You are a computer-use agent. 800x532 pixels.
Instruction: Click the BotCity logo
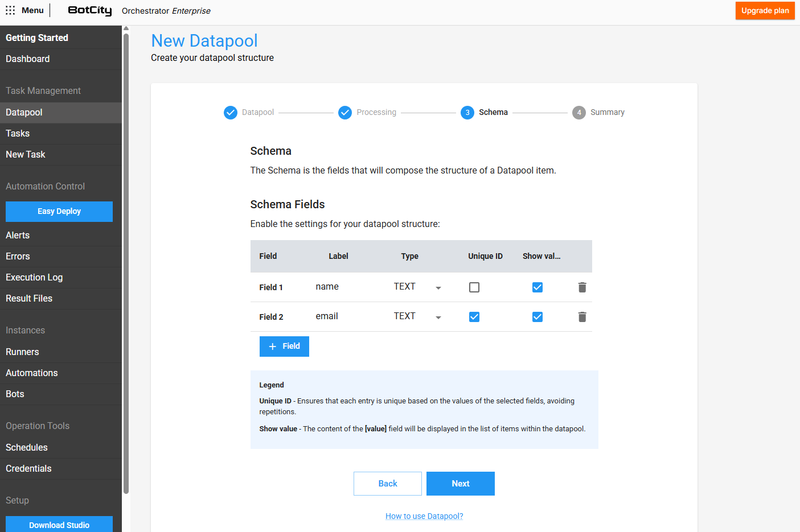tap(89, 10)
